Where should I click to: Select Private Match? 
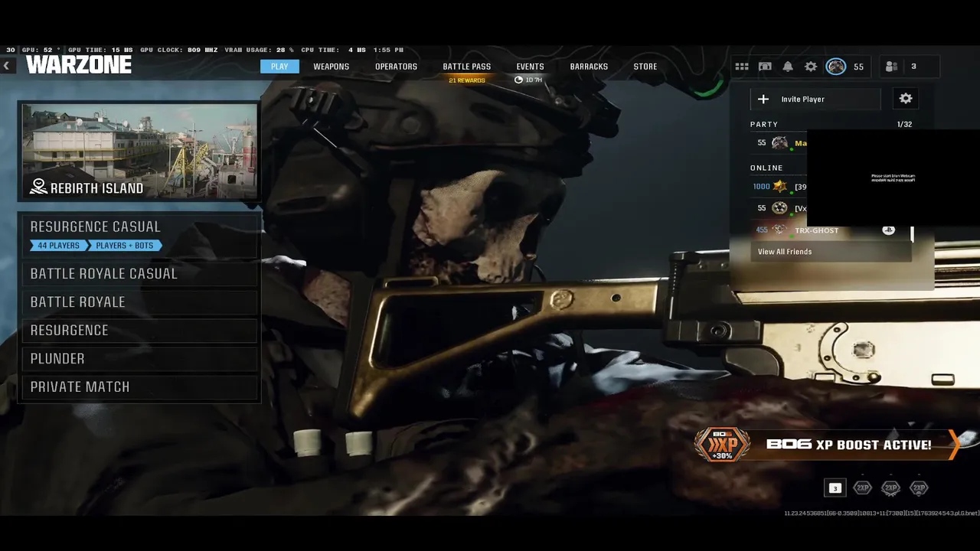coord(139,386)
